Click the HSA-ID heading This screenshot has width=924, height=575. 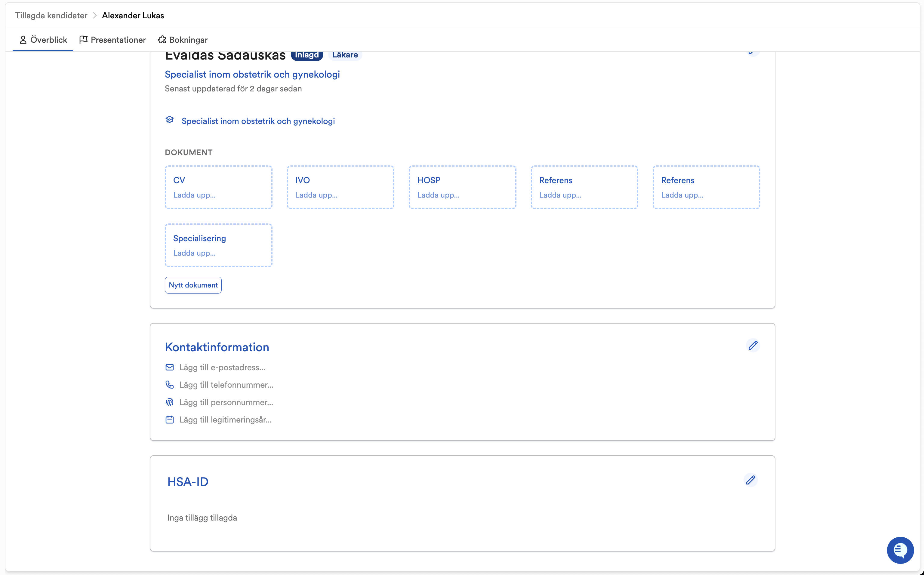coord(188,482)
